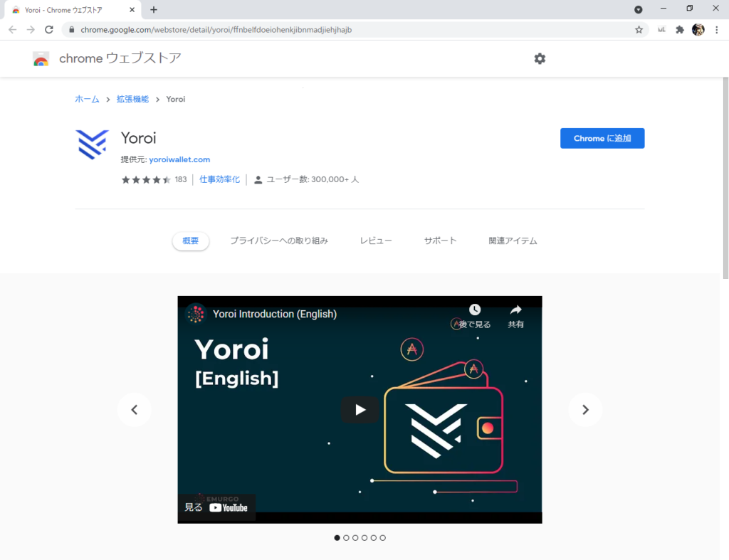729x560 pixels.
Task: Select the fourth carousel dot
Action: click(364, 538)
